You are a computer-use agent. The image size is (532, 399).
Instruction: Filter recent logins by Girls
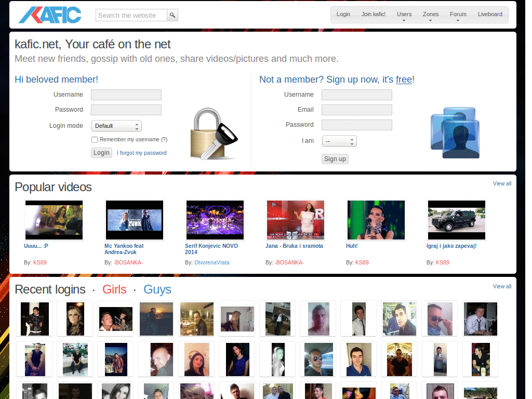pyautogui.click(x=114, y=289)
